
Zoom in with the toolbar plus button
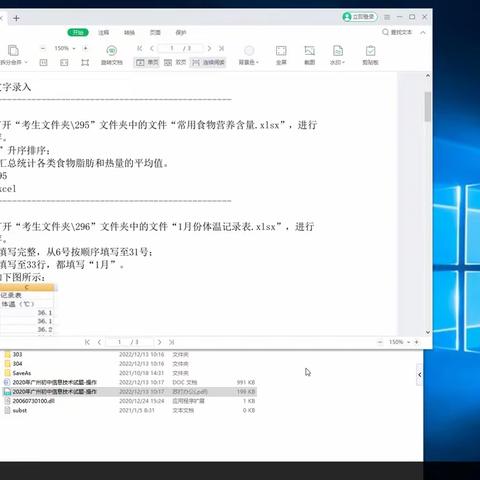[x=85, y=48]
